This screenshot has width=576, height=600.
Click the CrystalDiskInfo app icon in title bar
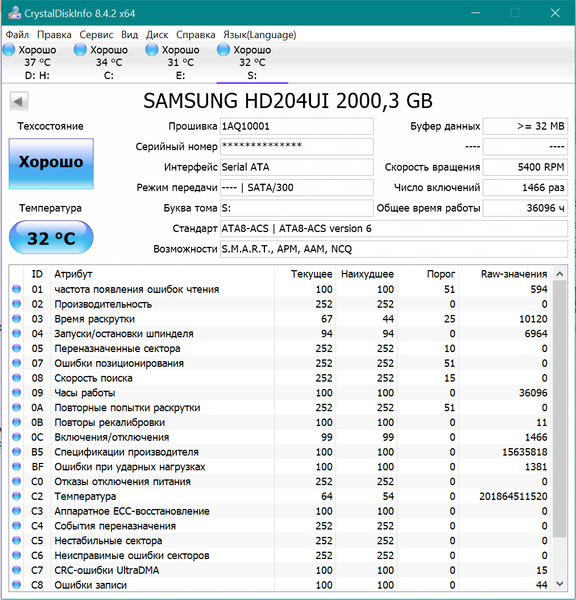click(15, 13)
